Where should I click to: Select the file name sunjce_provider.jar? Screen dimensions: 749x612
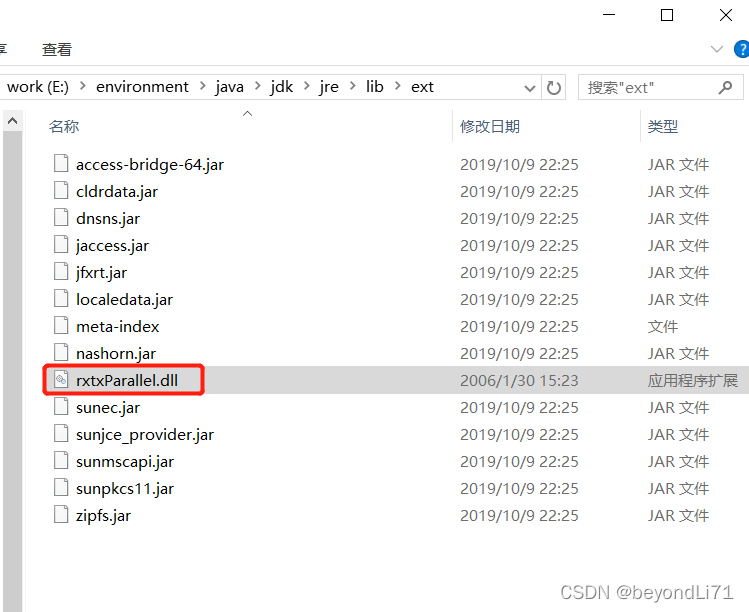(145, 434)
